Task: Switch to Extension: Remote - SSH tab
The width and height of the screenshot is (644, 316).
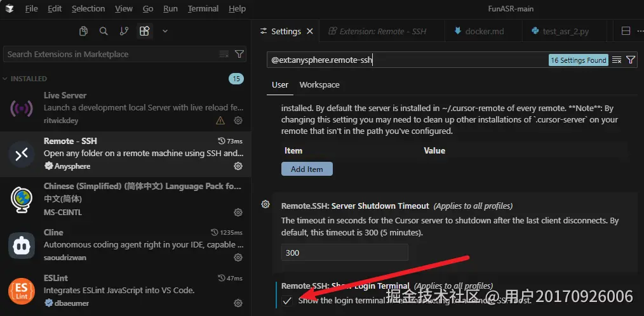Action: [382, 31]
